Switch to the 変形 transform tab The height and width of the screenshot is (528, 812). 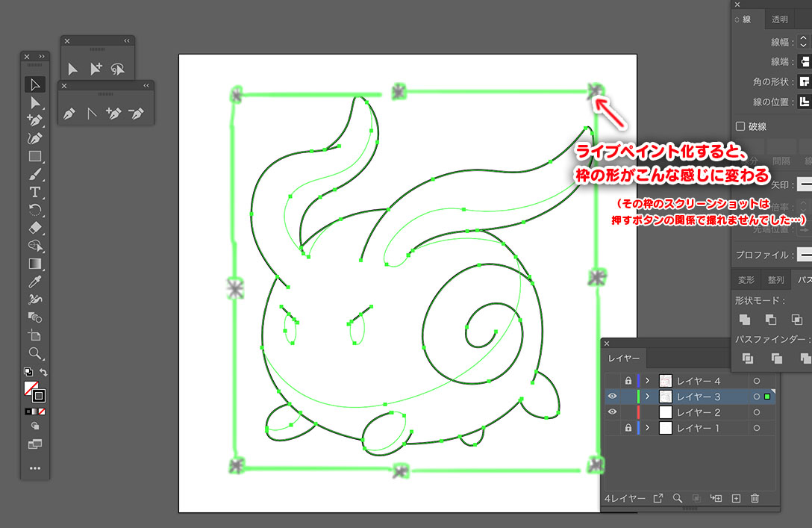pyautogui.click(x=746, y=280)
